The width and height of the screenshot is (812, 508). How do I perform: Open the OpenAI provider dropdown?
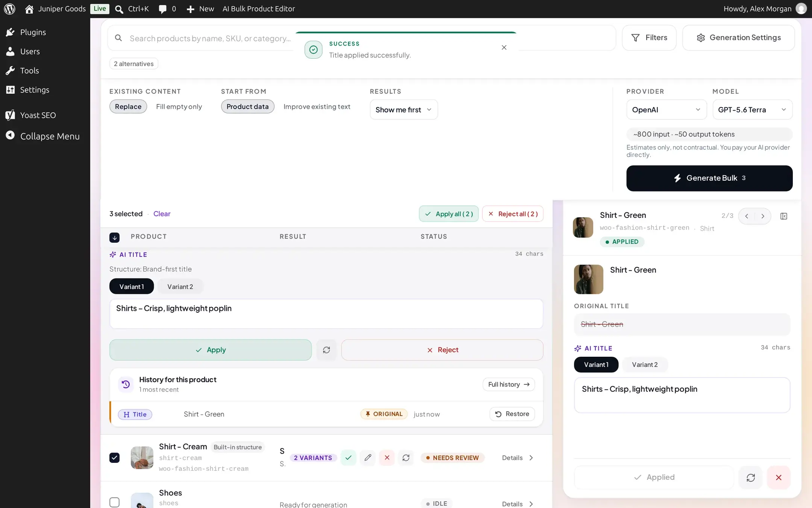(667, 110)
